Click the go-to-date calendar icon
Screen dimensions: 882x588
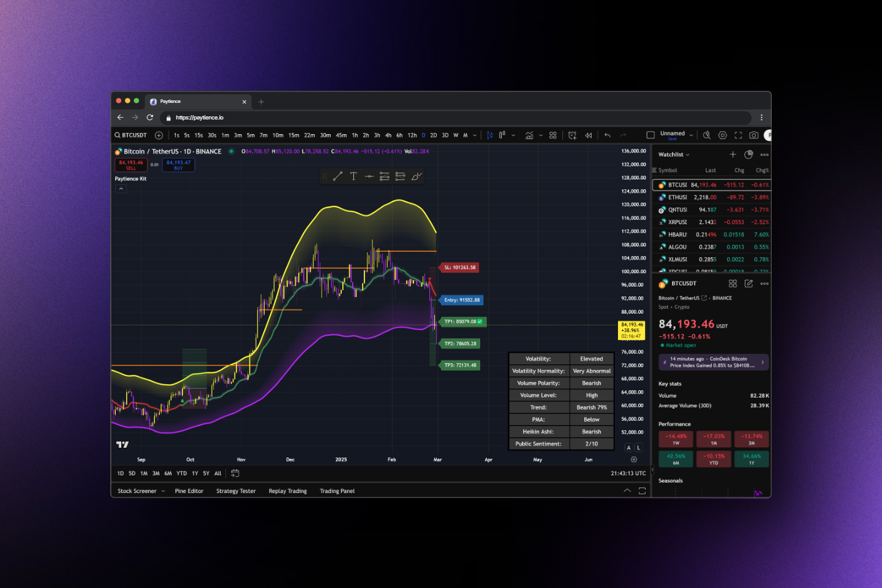coord(235,473)
